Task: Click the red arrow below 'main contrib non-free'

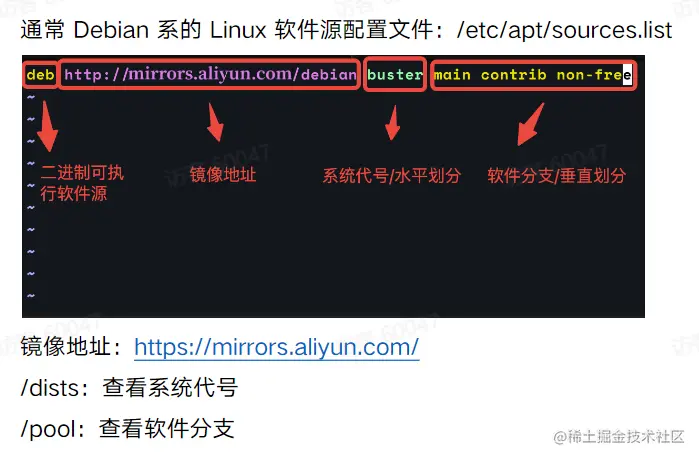Action: point(530,124)
